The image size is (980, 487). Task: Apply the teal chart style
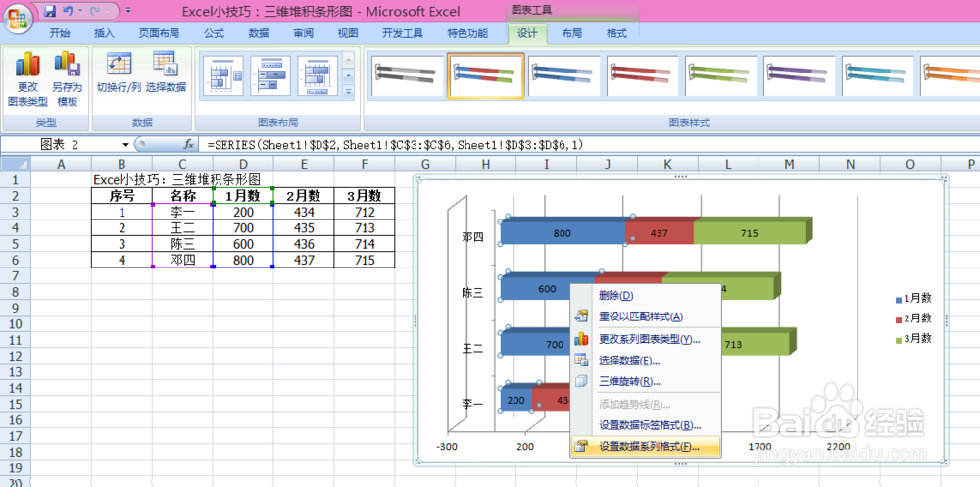pyautogui.click(x=877, y=76)
